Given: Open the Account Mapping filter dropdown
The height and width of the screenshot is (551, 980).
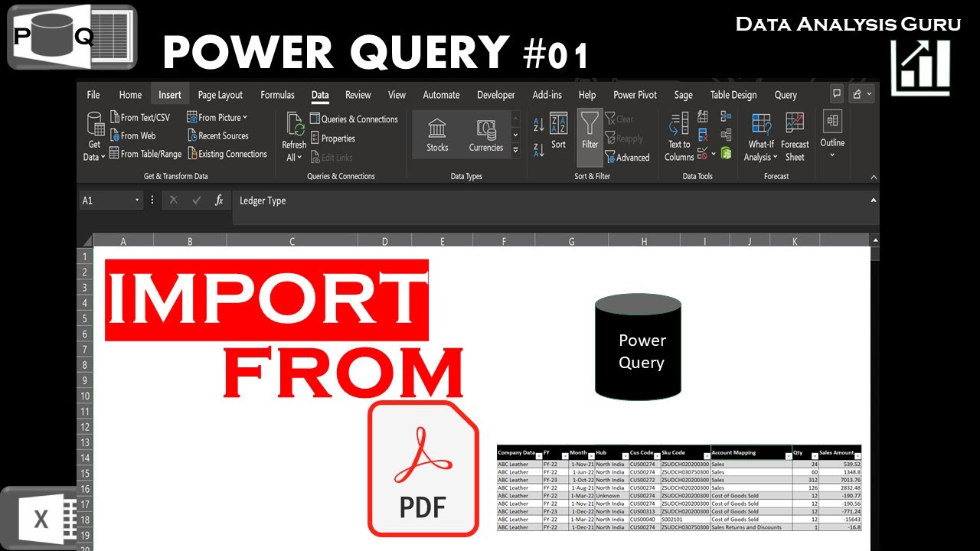Looking at the screenshot, I should coord(788,456).
